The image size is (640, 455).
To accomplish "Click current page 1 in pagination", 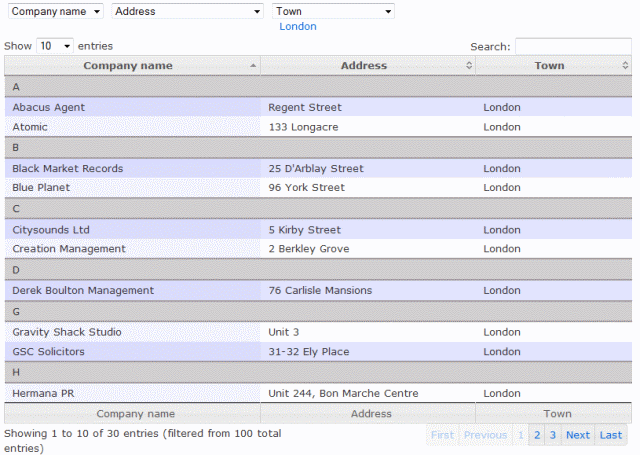I will click(x=520, y=435).
